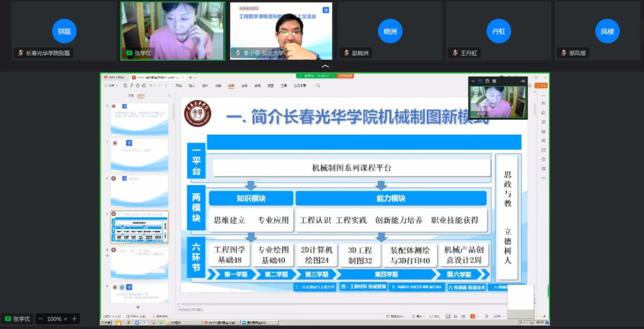644x329 pixels.
Task: Select 李小号 video tile with conference banner
Action: pyautogui.click(x=281, y=30)
